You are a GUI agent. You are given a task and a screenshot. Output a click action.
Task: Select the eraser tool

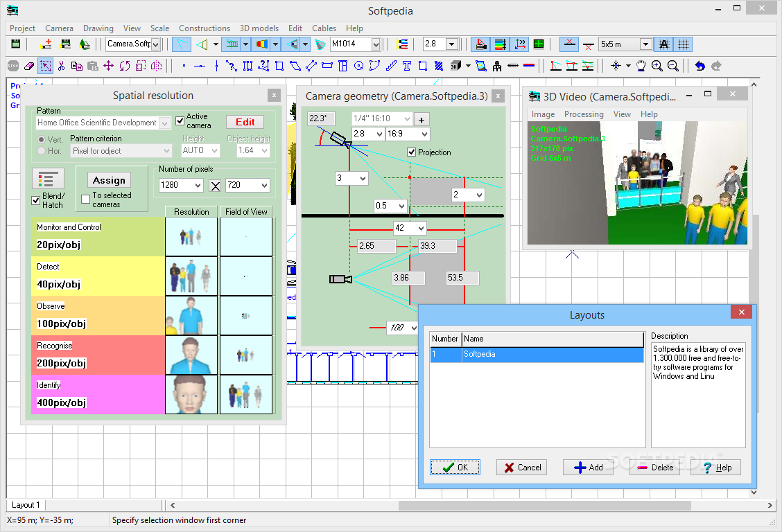29,66
